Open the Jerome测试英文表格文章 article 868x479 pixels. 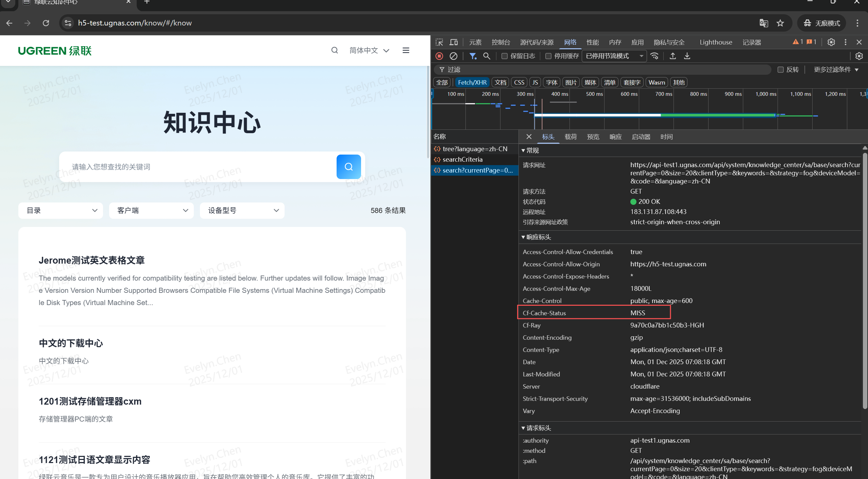click(x=92, y=261)
